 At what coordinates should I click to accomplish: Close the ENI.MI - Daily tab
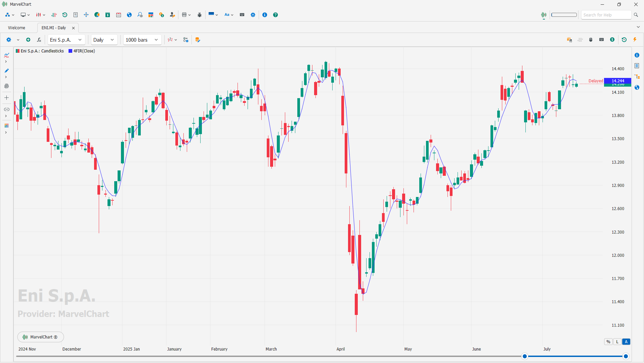(73, 28)
